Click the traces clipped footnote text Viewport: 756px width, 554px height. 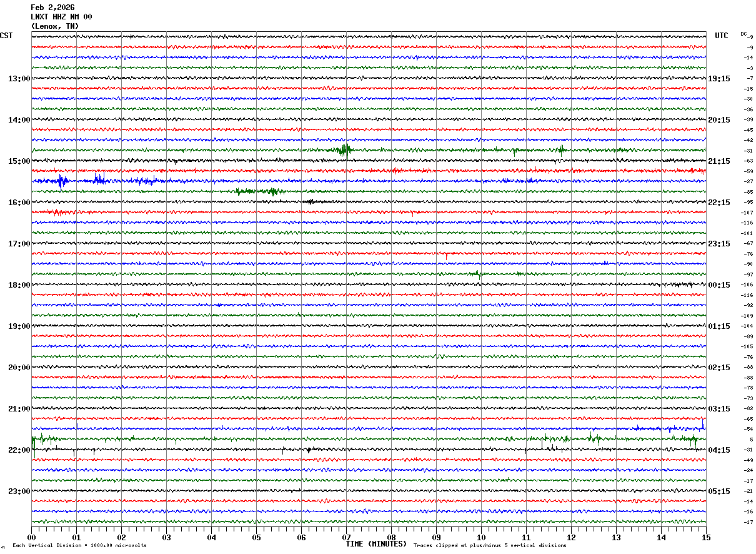point(490,545)
